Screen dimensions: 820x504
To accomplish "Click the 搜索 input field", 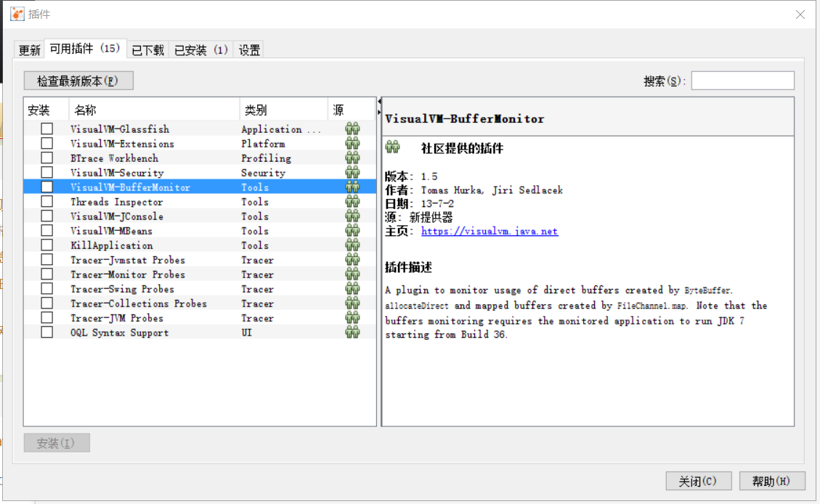I will click(x=742, y=81).
